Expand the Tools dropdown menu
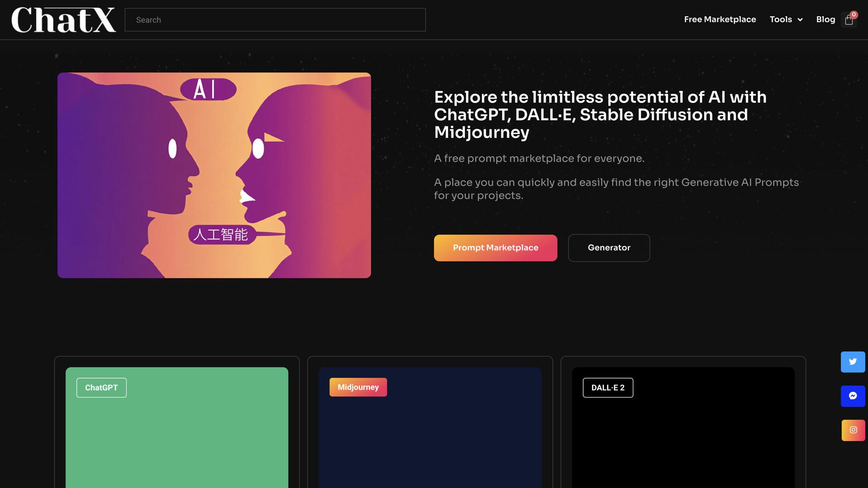This screenshot has height=488, width=868. (x=781, y=19)
